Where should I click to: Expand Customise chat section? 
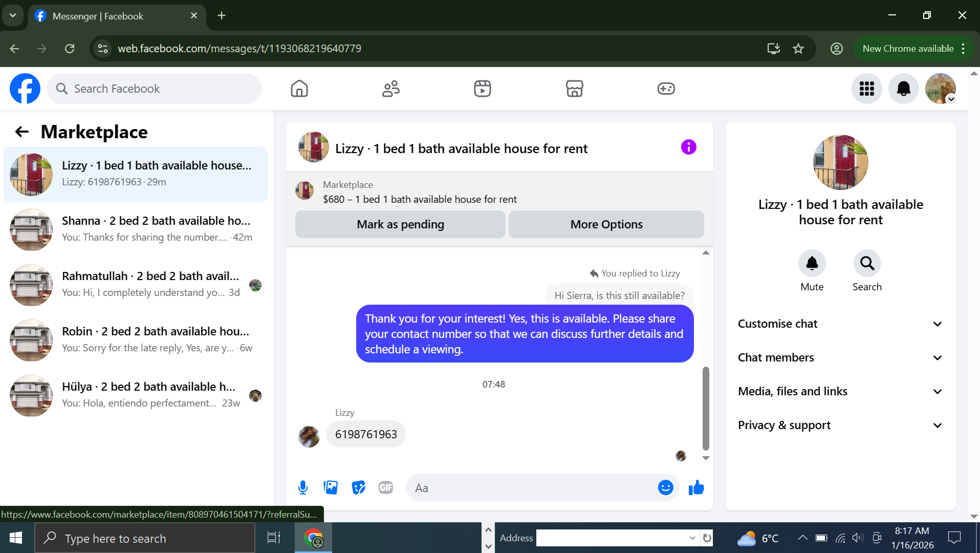click(841, 324)
